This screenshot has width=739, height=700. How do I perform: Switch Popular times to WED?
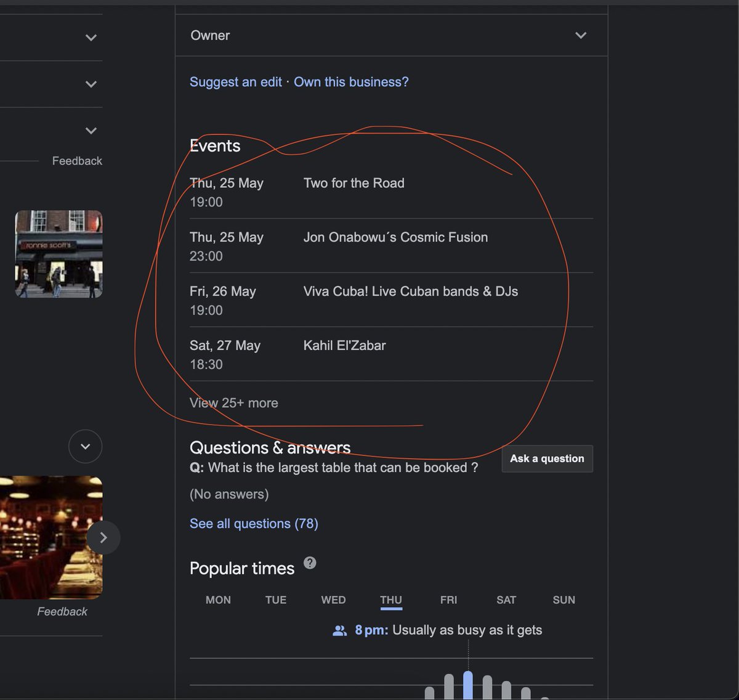(333, 600)
